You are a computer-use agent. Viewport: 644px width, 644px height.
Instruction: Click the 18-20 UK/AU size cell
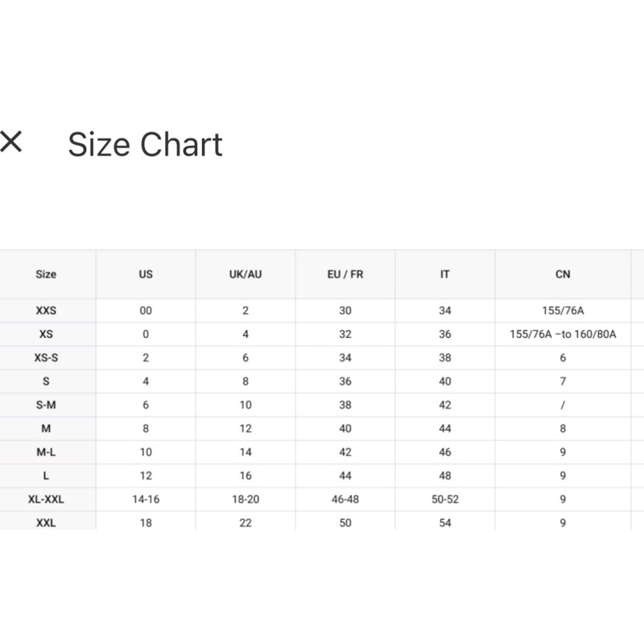[246, 499]
